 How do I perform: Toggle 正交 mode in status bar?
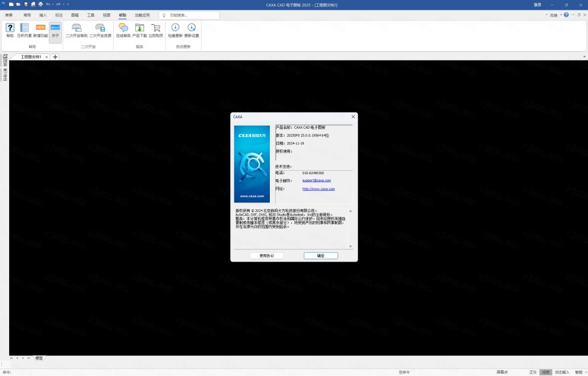[x=532, y=372]
